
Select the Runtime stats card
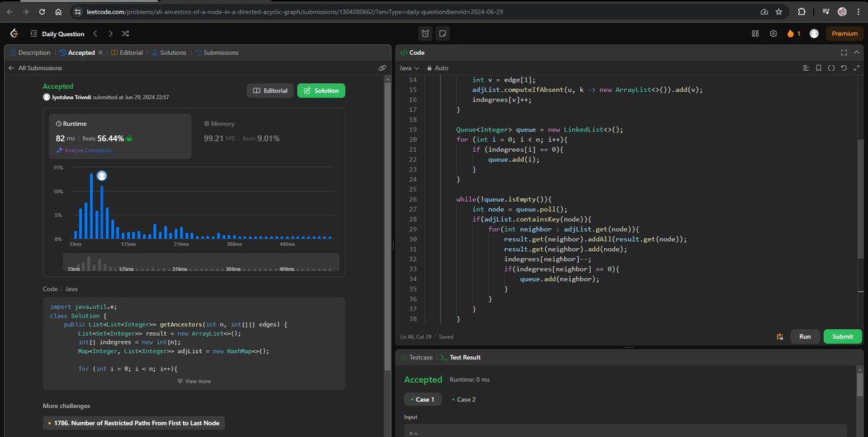[x=119, y=136]
